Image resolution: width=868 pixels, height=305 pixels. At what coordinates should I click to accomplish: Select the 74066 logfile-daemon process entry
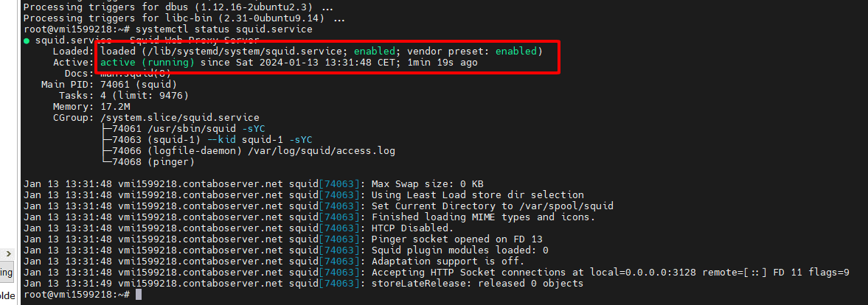248,151
